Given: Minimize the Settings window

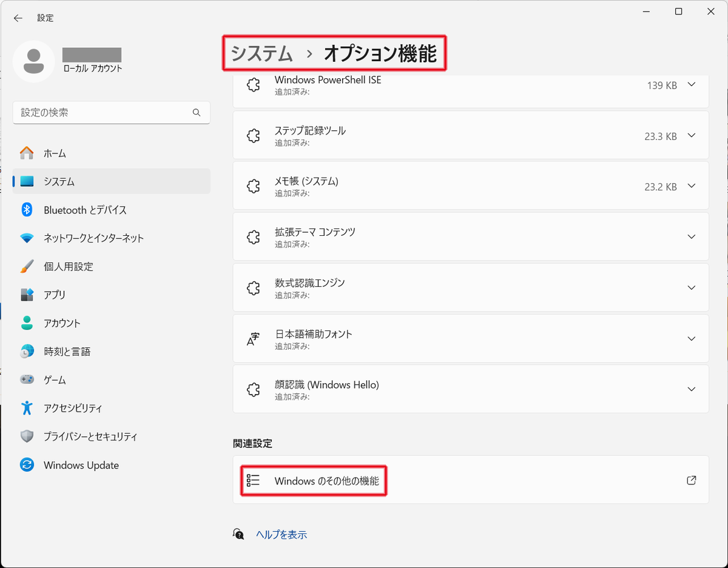Looking at the screenshot, I should tap(647, 12).
